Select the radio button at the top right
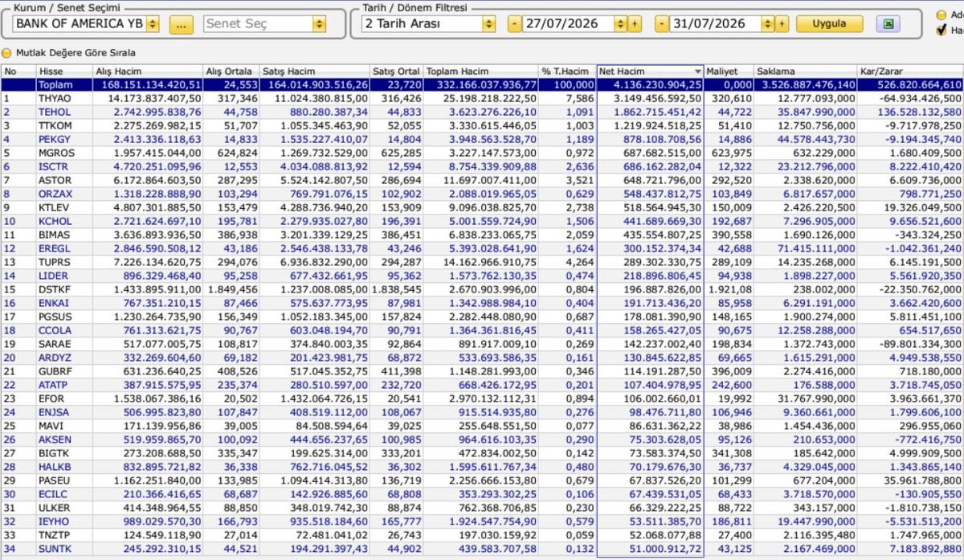964x560 pixels. click(x=942, y=14)
